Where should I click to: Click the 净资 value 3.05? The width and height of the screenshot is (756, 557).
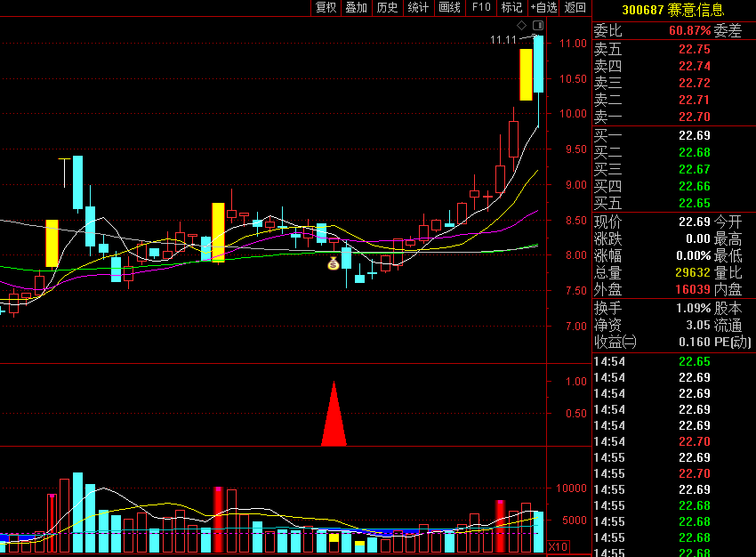click(698, 325)
